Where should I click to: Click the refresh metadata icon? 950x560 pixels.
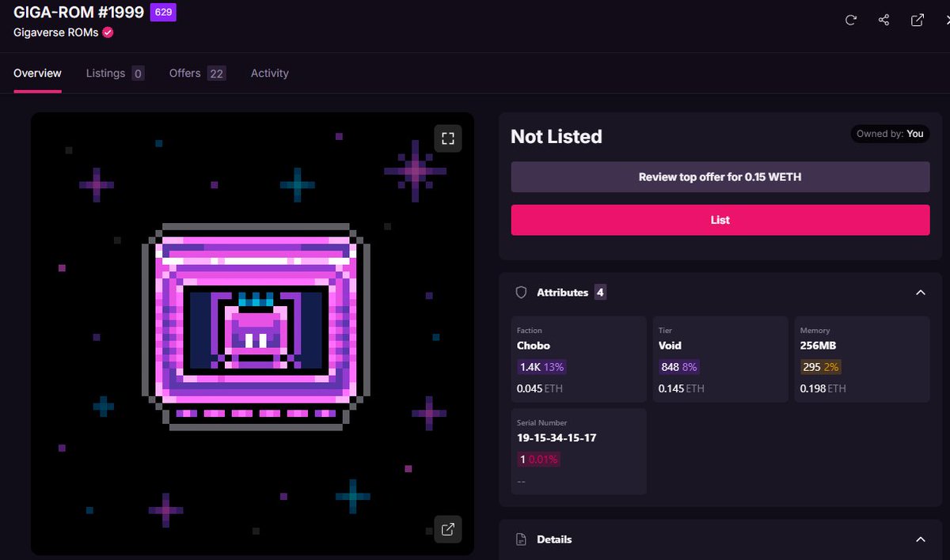(851, 20)
